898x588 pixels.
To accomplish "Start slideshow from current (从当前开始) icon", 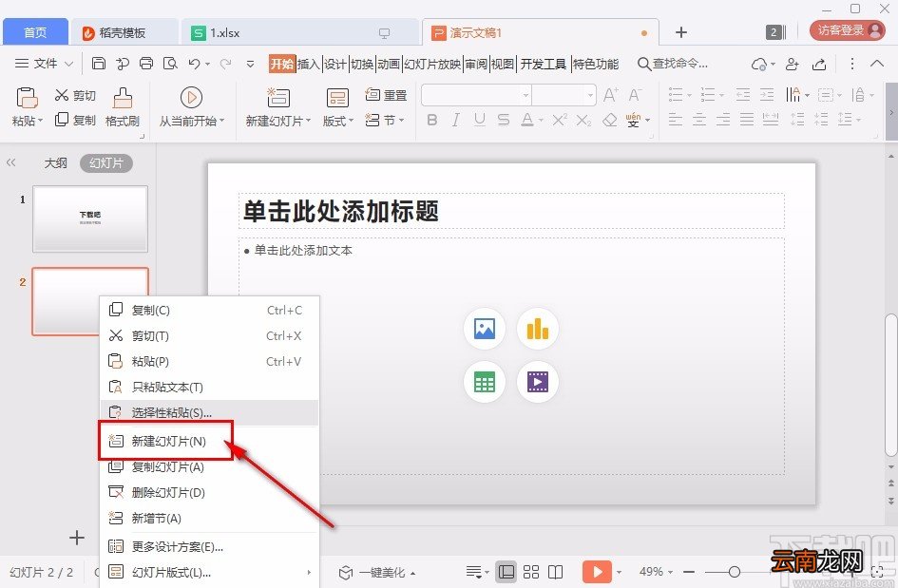I will (191, 97).
